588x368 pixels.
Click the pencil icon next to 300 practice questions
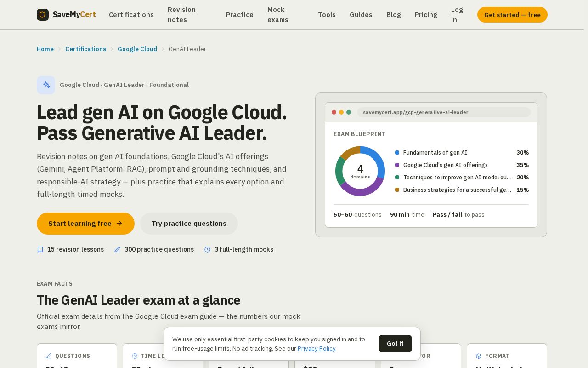[x=117, y=249]
